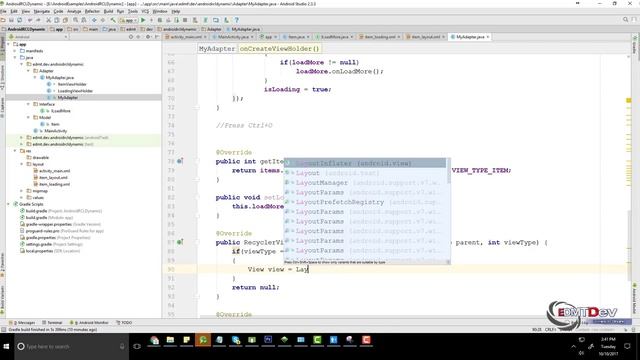
Task: Open the Android view selector dropdown
Action: pos(38,37)
